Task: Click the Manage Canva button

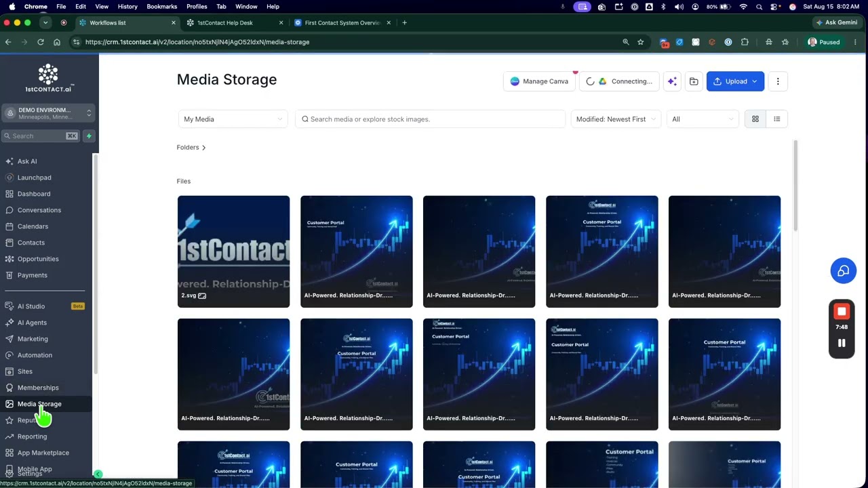Action: [x=539, y=81]
